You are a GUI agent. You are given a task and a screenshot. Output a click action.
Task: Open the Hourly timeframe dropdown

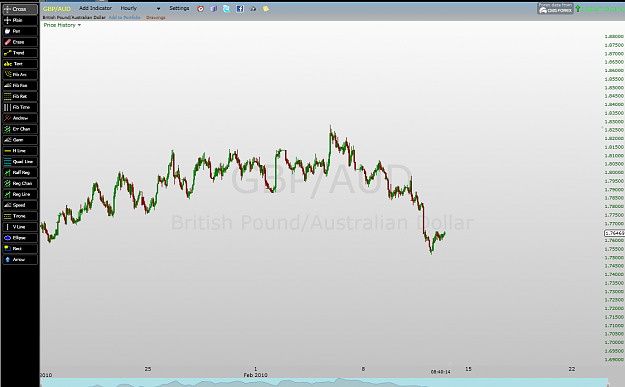(140, 8)
